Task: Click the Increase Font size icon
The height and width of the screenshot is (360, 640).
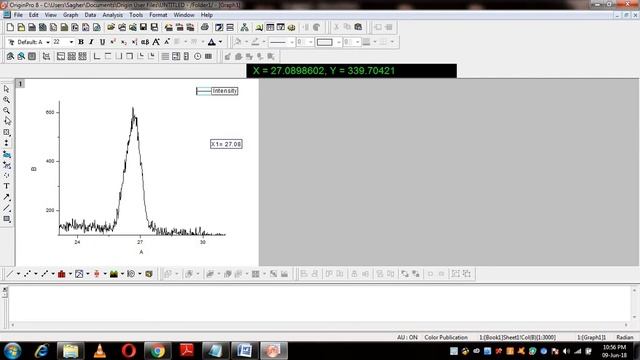Action: (x=156, y=42)
